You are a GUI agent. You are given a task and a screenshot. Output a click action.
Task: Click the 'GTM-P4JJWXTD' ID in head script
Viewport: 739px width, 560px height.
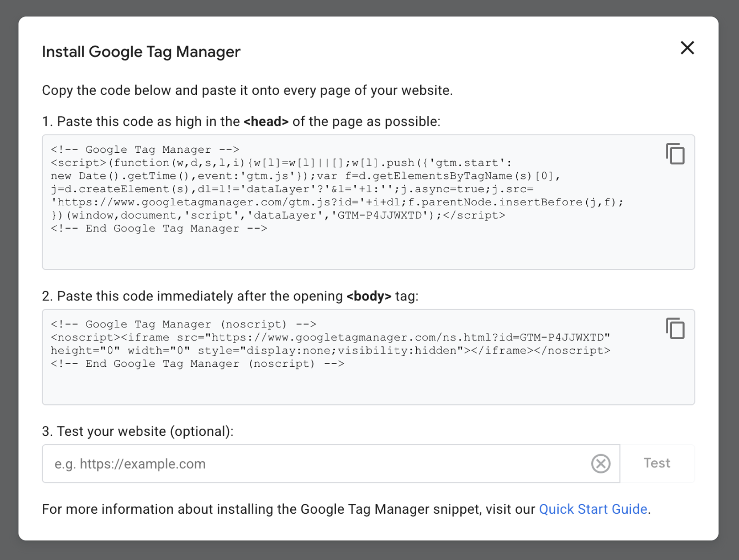380,215
